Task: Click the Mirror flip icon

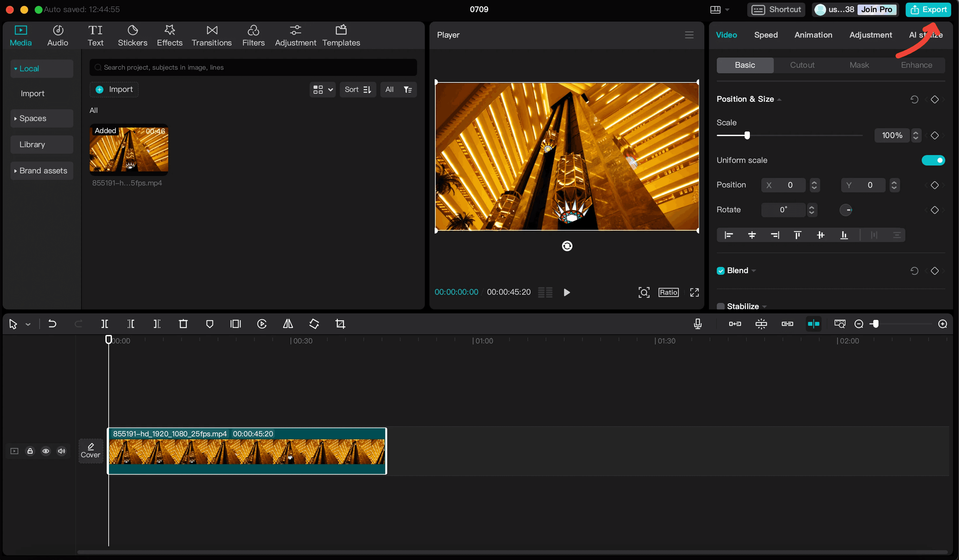Action: click(x=288, y=324)
